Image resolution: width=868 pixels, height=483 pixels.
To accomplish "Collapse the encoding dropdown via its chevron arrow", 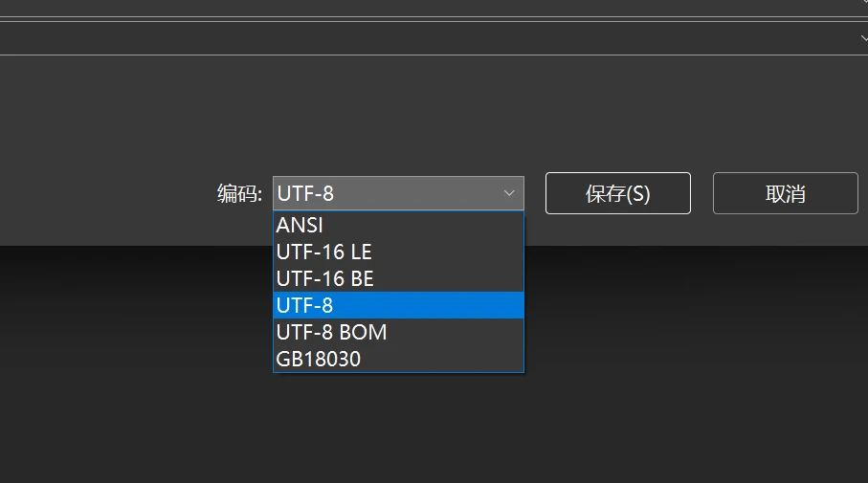I will (x=509, y=193).
